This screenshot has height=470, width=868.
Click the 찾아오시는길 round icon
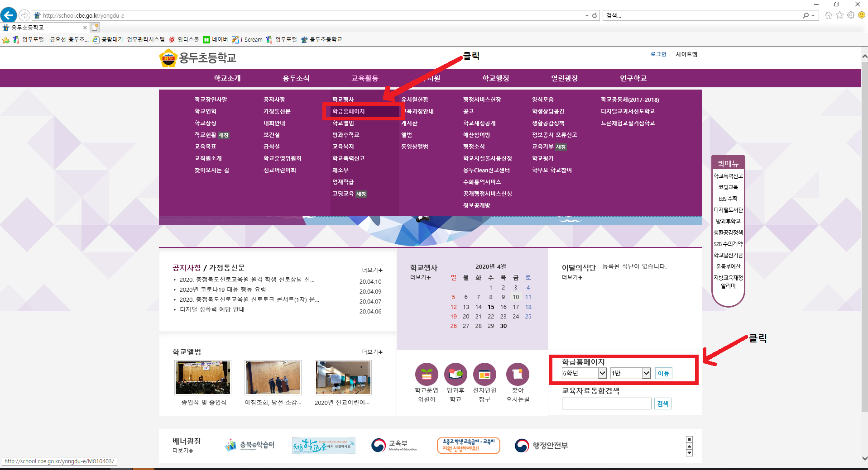tap(518, 375)
